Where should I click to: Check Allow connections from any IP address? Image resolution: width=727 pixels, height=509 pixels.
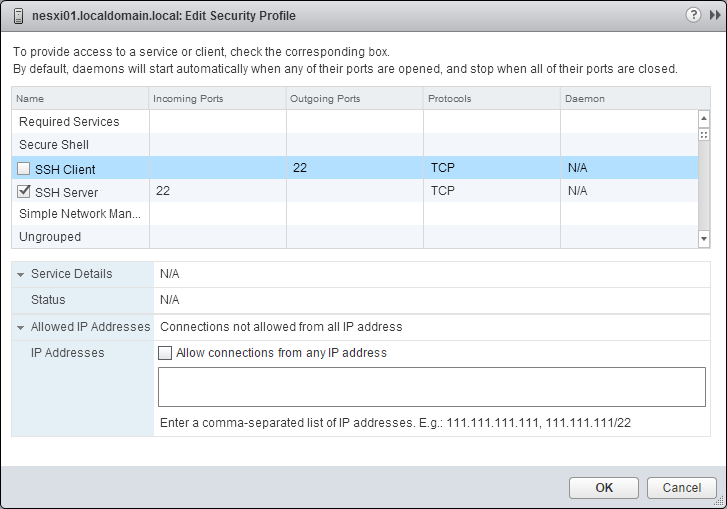[x=166, y=353]
